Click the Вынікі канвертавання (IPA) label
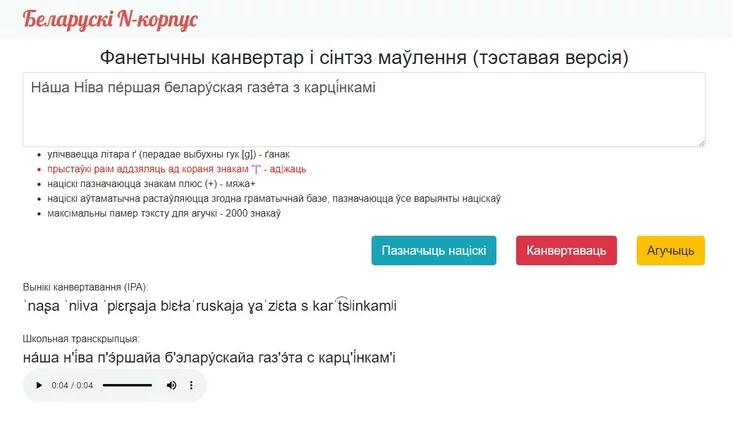Screen dimensions: 732x424 tap(85, 287)
